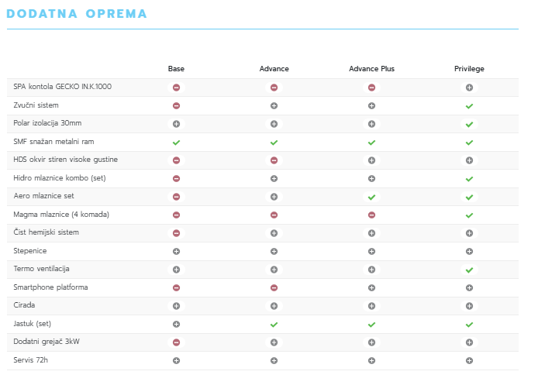Click the green checkmark for Polar izolacija under Privilege
The height and width of the screenshot is (392, 545).
click(x=469, y=124)
